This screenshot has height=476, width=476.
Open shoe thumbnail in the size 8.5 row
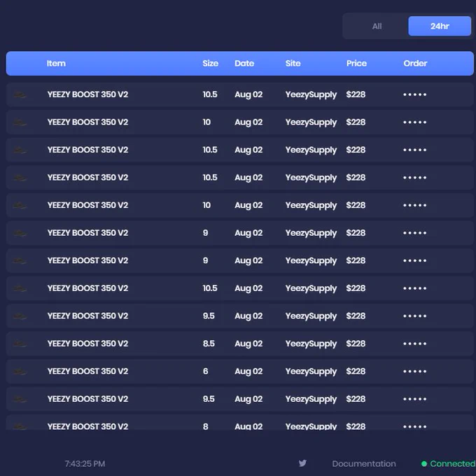point(20,344)
